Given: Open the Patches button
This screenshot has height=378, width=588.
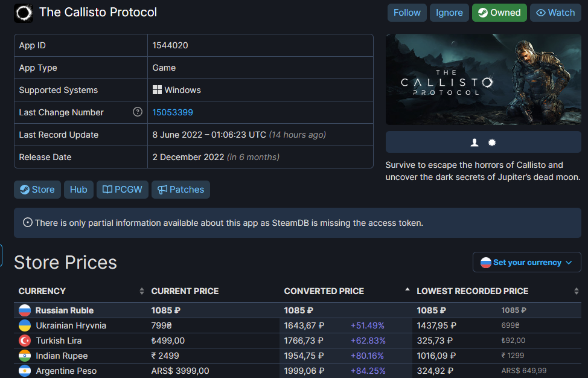Looking at the screenshot, I should tap(181, 190).
